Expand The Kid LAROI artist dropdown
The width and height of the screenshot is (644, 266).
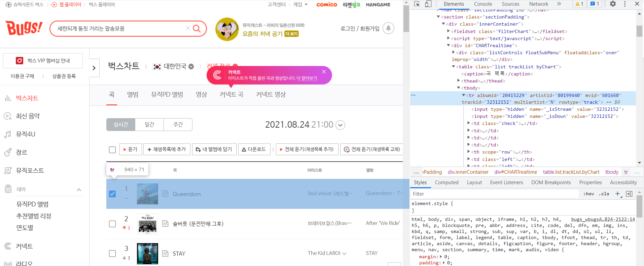pos(344,254)
